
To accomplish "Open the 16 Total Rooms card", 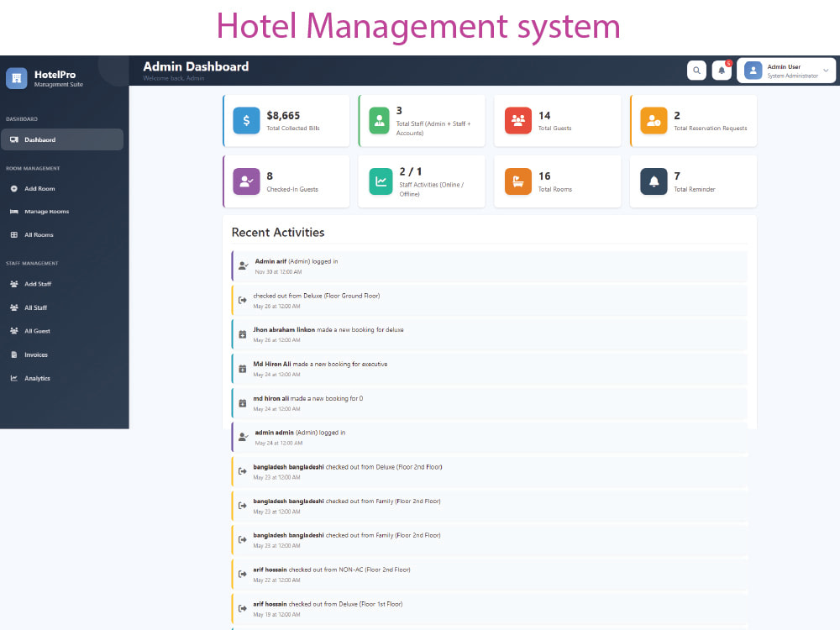I will click(x=558, y=181).
